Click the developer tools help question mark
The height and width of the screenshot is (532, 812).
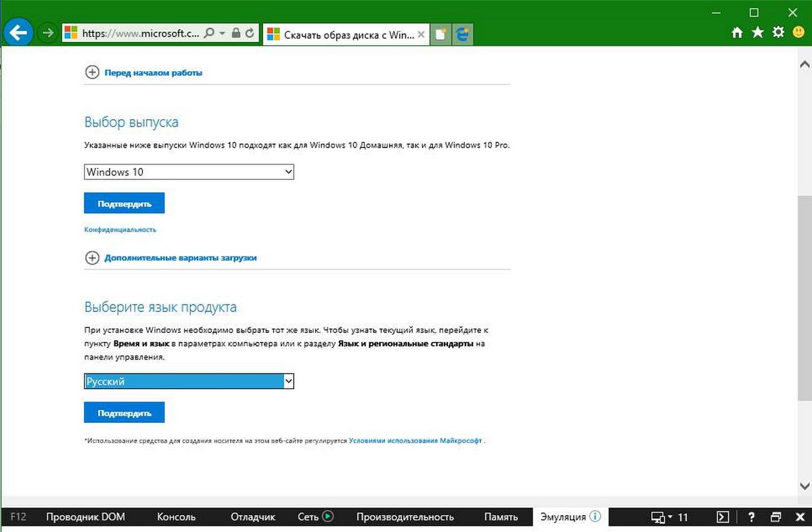pos(752,517)
